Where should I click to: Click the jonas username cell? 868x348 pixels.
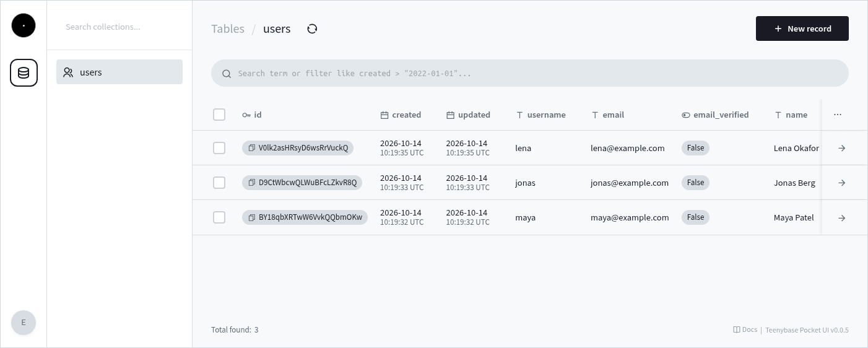(x=525, y=183)
